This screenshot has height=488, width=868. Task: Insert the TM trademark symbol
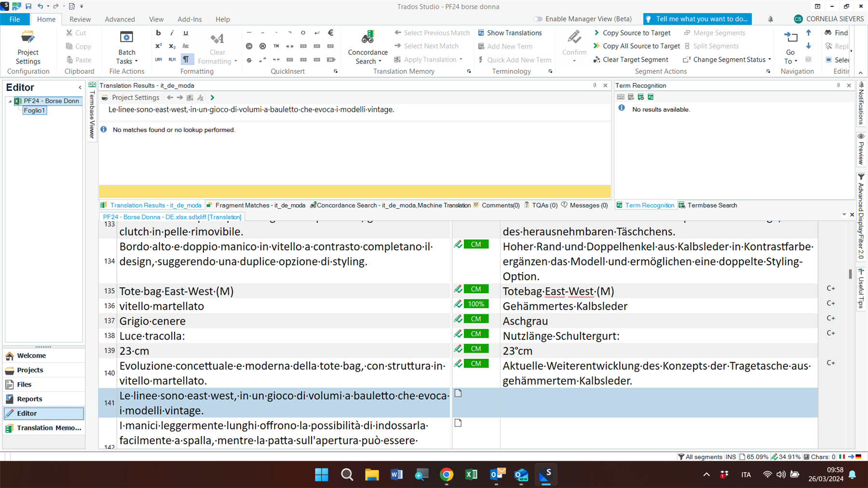pos(276,46)
